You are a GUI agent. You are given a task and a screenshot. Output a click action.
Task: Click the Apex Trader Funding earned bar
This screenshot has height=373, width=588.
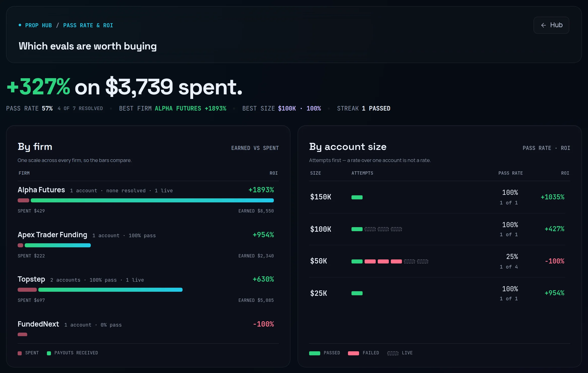pos(58,245)
